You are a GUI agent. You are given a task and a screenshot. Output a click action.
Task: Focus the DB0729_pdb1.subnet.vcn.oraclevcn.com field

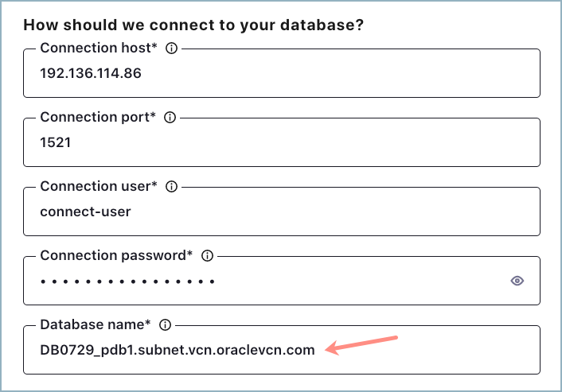pyautogui.click(x=178, y=350)
